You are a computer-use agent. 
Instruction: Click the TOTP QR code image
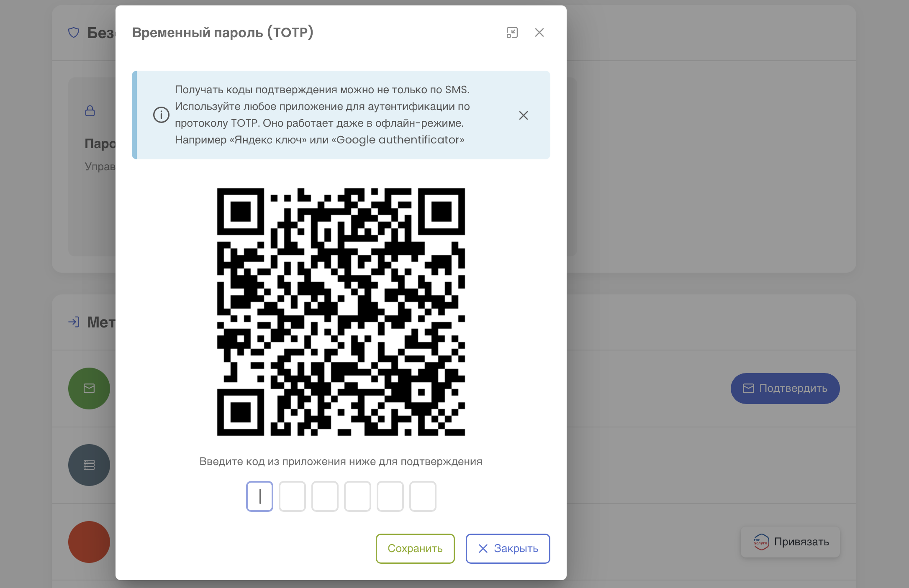coord(341,312)
